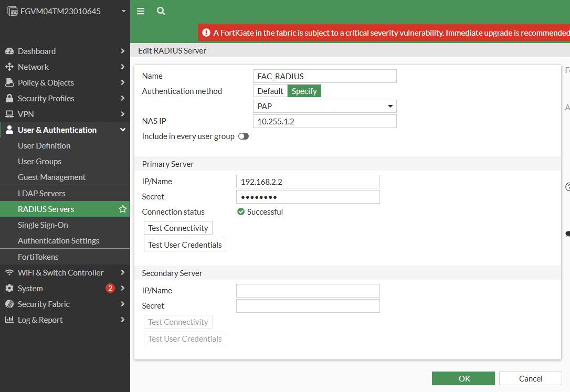Viewport: 570px width, 392px height.
Task: Open LDAP Servers menu item
Action: click(x=41, y=194)
